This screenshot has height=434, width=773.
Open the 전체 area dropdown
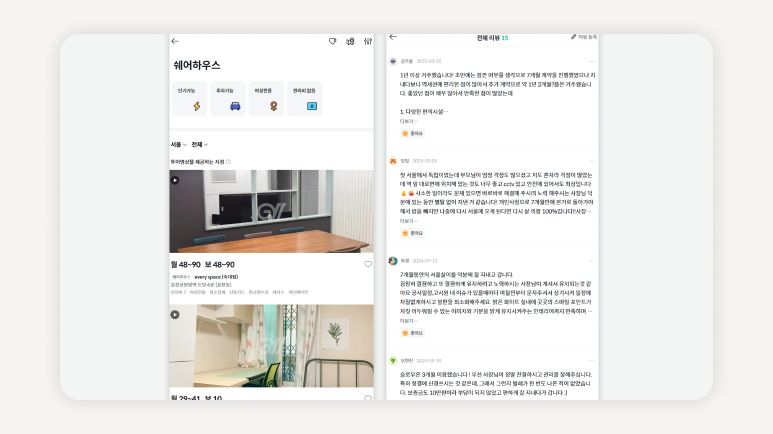[x=200, y=145]
